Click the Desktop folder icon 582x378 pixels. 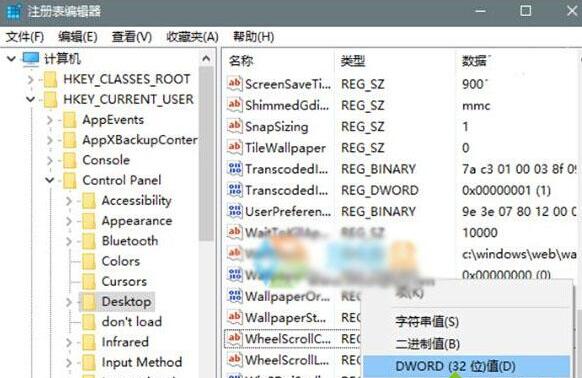pyautogui.click(x=89, y=302)
